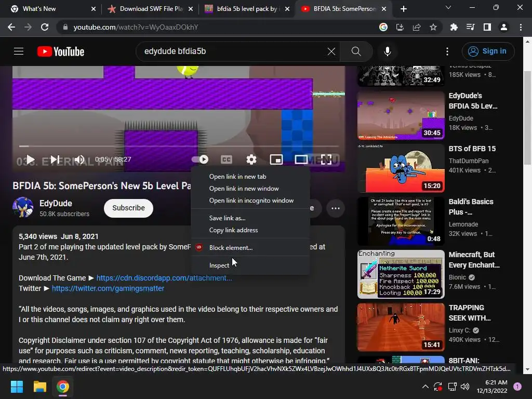Show hidden system tray icons chevron

pos(425,387)
